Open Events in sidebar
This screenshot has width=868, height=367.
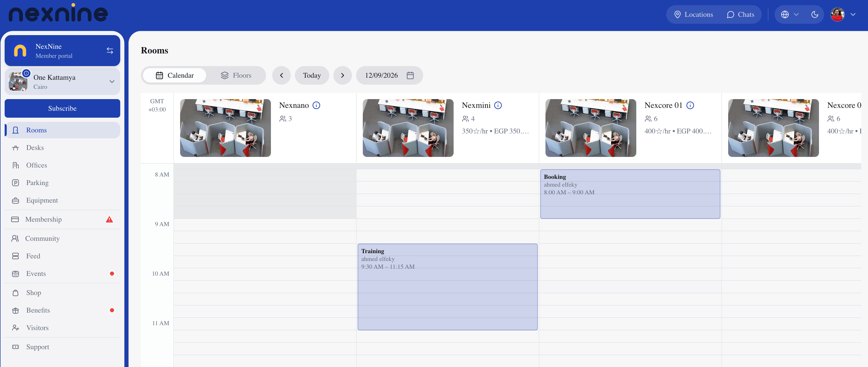click(x=62, y=274)
